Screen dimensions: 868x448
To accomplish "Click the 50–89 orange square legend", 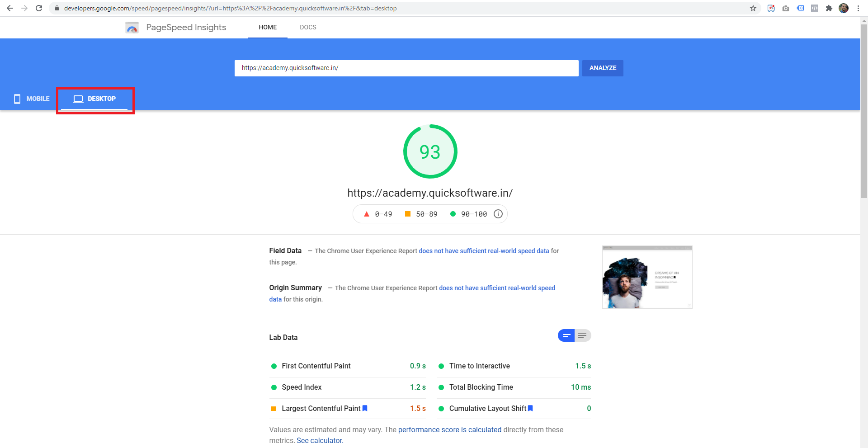I will click(x=421, y=214).
